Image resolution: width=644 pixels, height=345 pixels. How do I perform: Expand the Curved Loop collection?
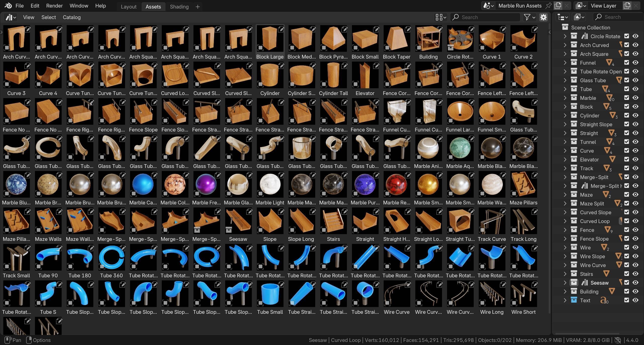pyautogui.click(x=565, y=221)
